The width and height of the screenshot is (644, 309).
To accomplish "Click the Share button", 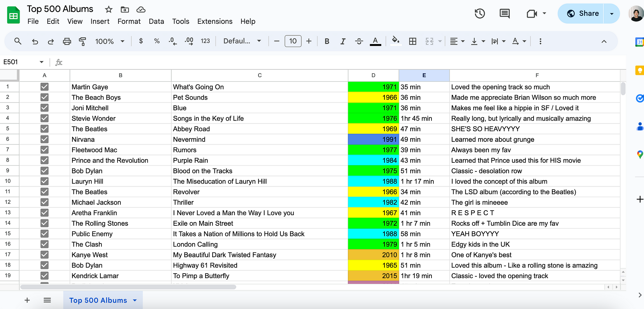I will point(581,14).
